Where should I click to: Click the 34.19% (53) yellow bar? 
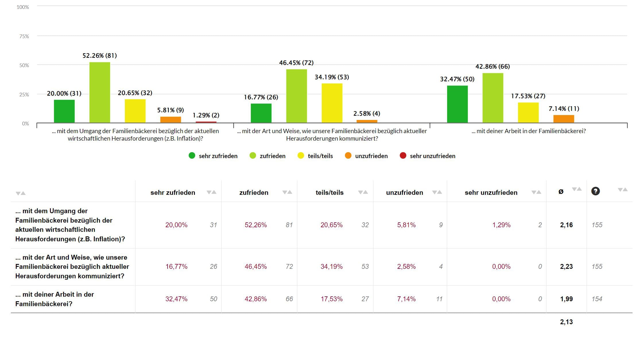coord(332,103)
